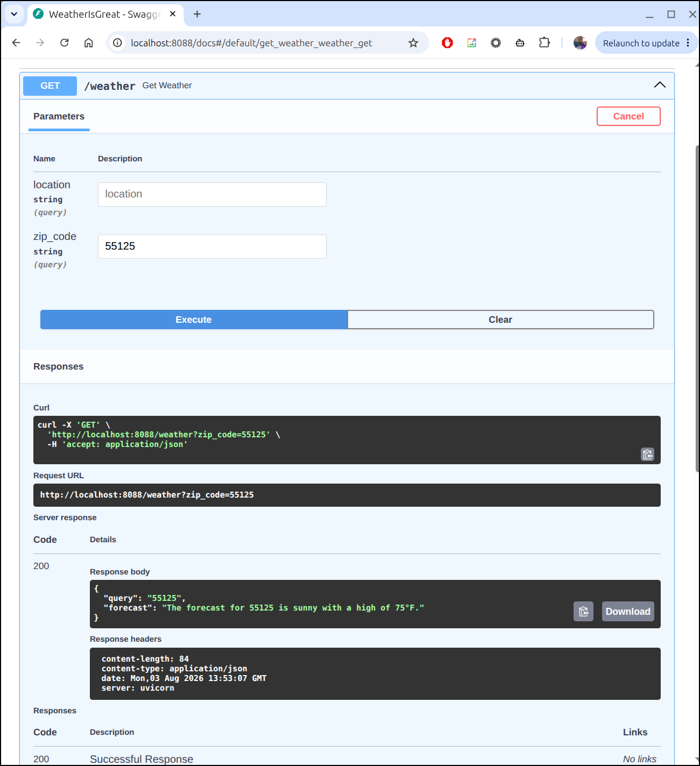Click the 'content-type: application/json' header line
700x766 pixels.
[x=174, y=669]
